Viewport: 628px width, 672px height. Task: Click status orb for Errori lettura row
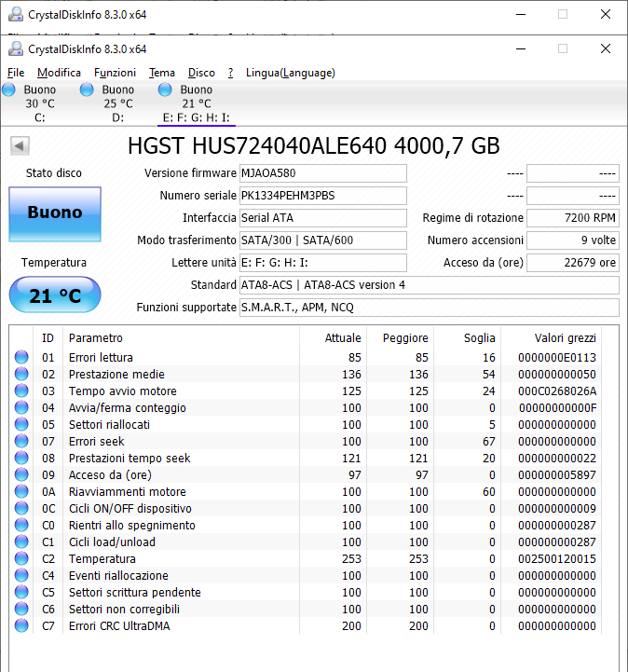tap(21, 357)
